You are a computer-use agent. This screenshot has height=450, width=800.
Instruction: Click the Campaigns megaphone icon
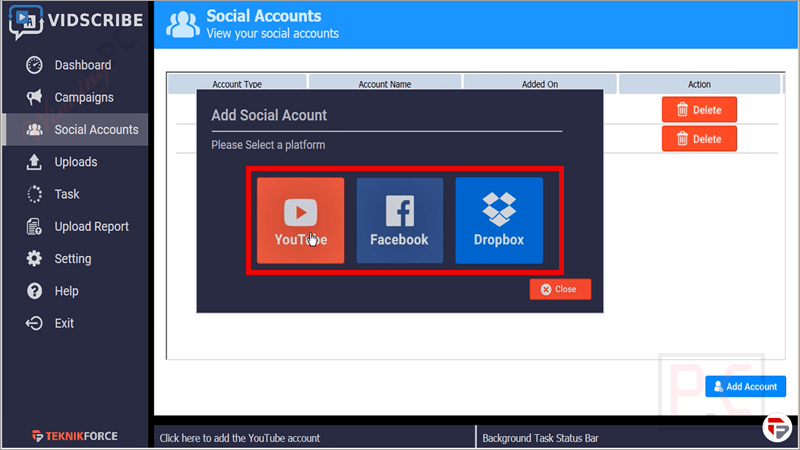click(34, 97)
